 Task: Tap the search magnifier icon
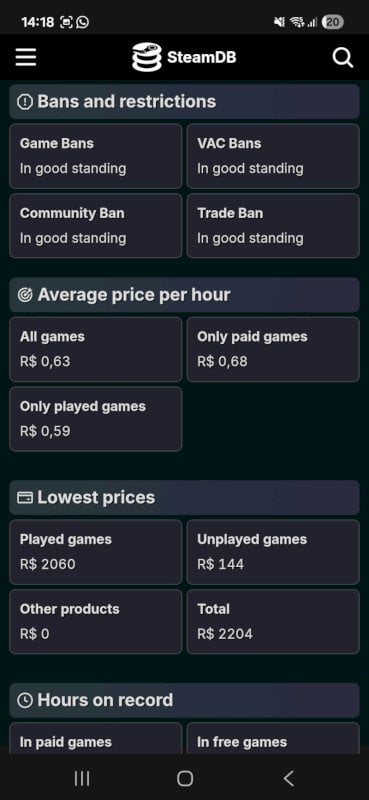342,58
